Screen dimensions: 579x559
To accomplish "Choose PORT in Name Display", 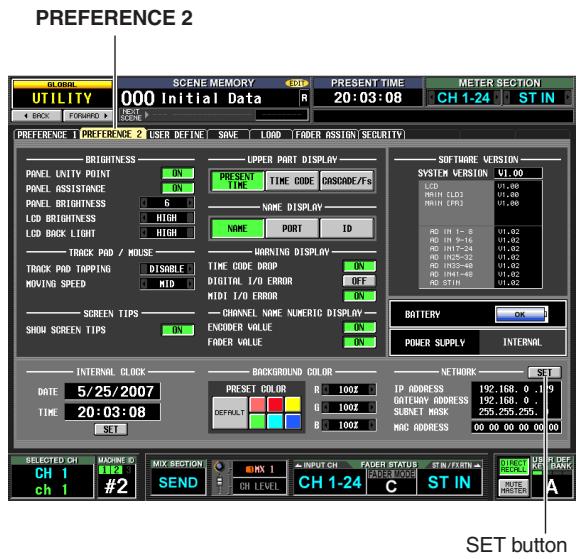I will click(292, 229).
